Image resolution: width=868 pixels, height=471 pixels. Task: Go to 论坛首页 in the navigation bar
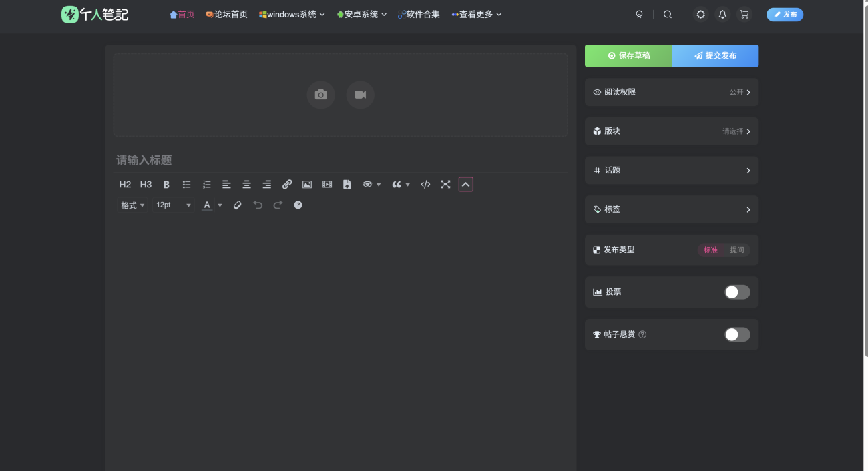coord(227,15)
